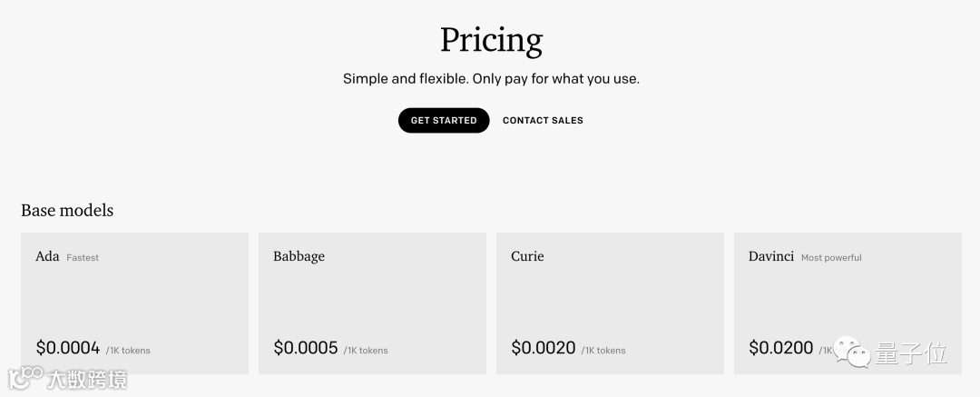
Task: Click the 量子位 watermark text
Action: [911, 353]
